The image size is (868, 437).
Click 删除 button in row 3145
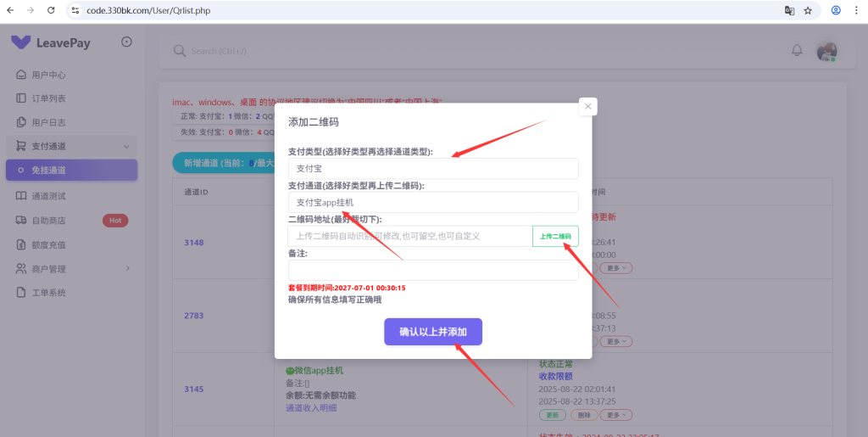point(583,415)
